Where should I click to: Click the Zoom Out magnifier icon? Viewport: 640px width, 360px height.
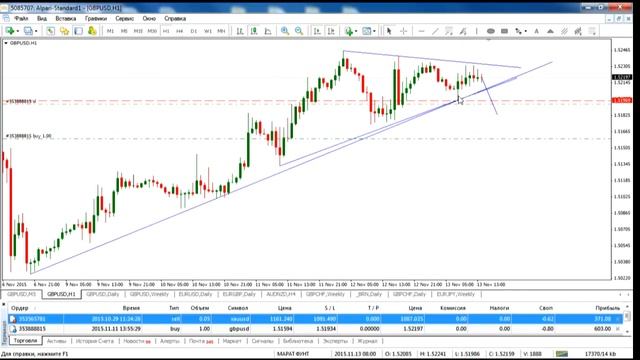[299, 31]
